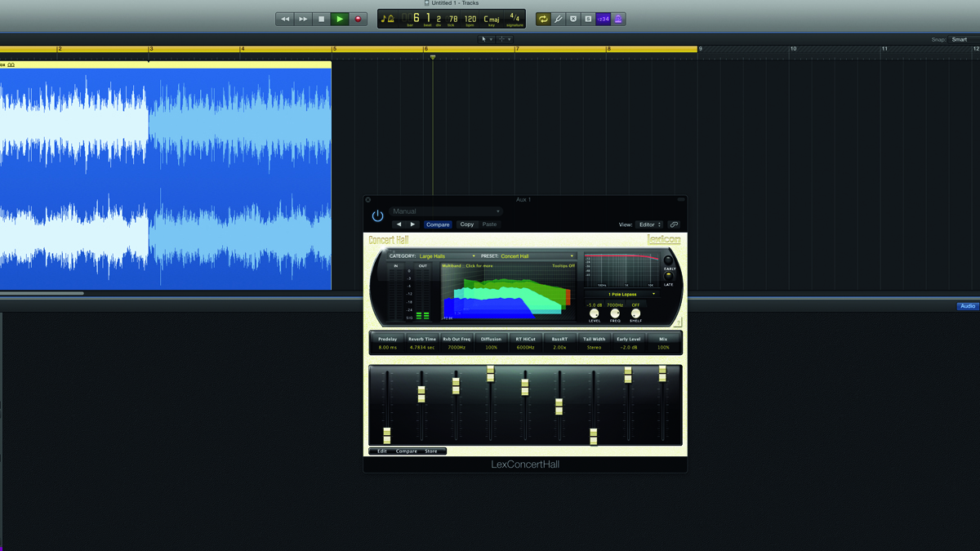The height and width of the screenshot is (551, 980).
Task: Click the Shelf knob in EQ section
Action: (x=635, y=313)
